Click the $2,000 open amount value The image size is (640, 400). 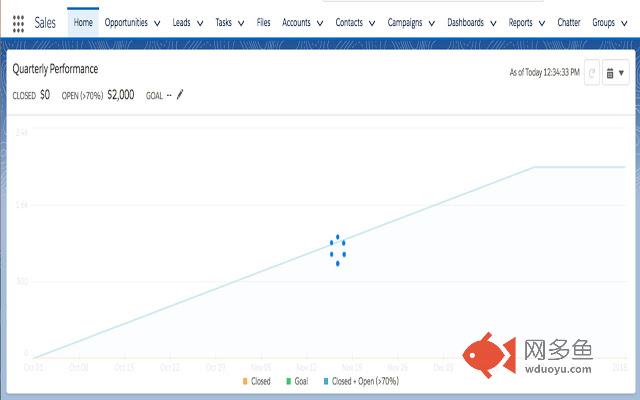coord(121,95)
